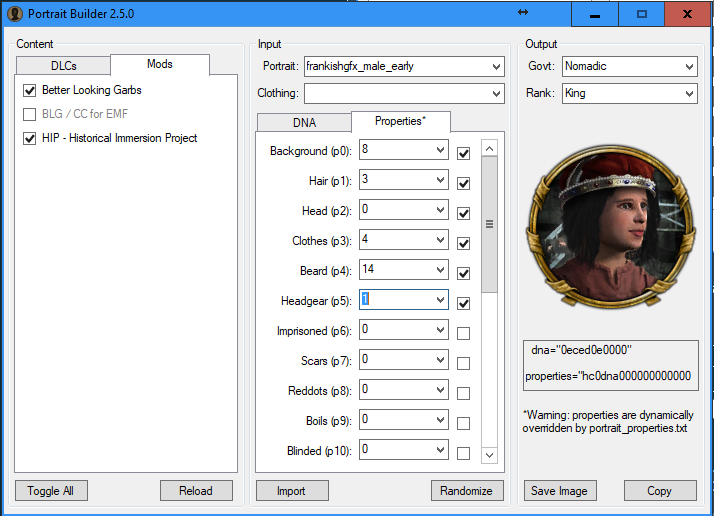
Task: Toggle the Headgear (p5) checkbox
Action: [x=464, y=304]
